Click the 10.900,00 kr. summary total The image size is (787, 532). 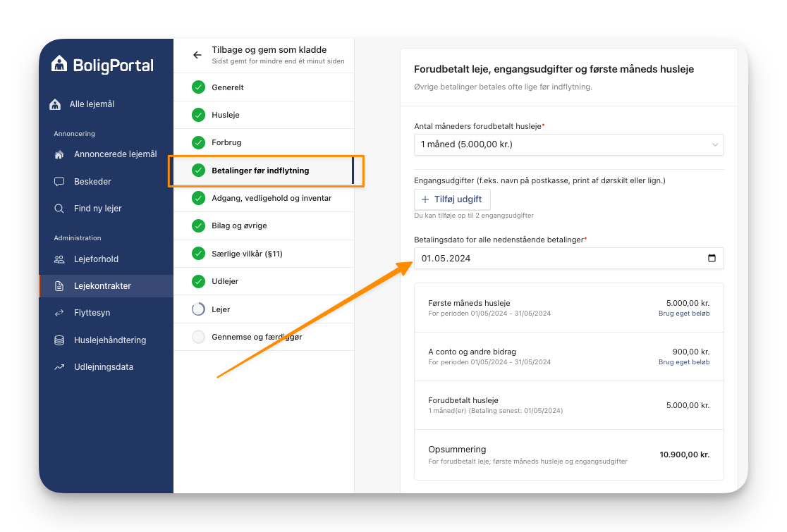click(685, 454)
